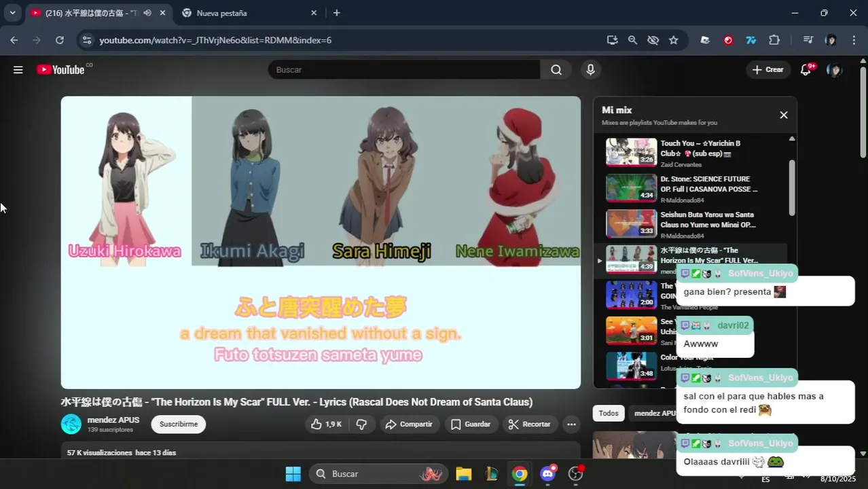Close the Nueva pestaña tab
This screenshot has width=868, height=489.
click(314, 13)
